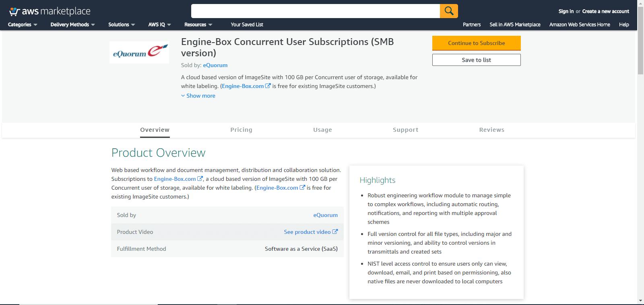Select the Overview tab
The width and height of the screenshot is (644, 305).
coord(155,130)
